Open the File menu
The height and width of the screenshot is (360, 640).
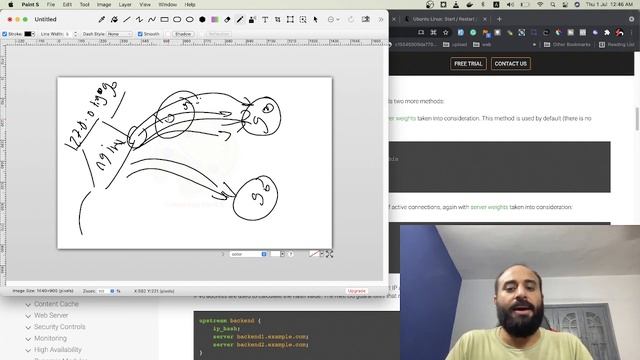pyautogui.click(x=51, y=4)
